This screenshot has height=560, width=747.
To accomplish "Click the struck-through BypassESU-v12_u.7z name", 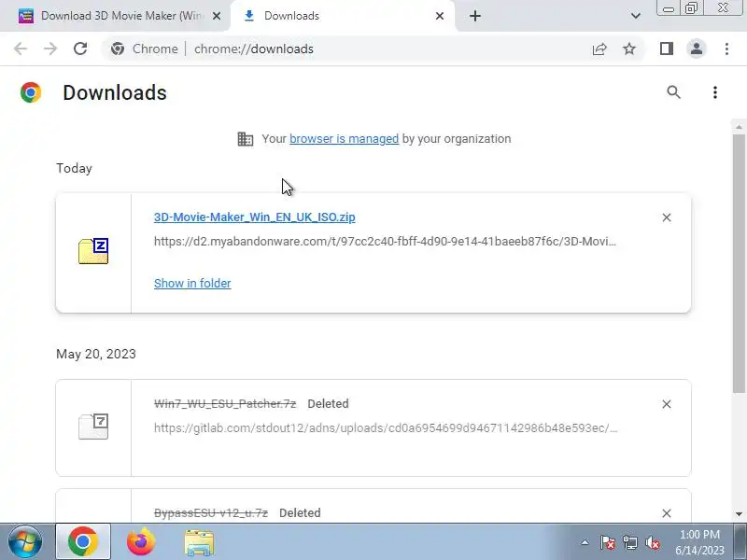I will coord(211,512).
